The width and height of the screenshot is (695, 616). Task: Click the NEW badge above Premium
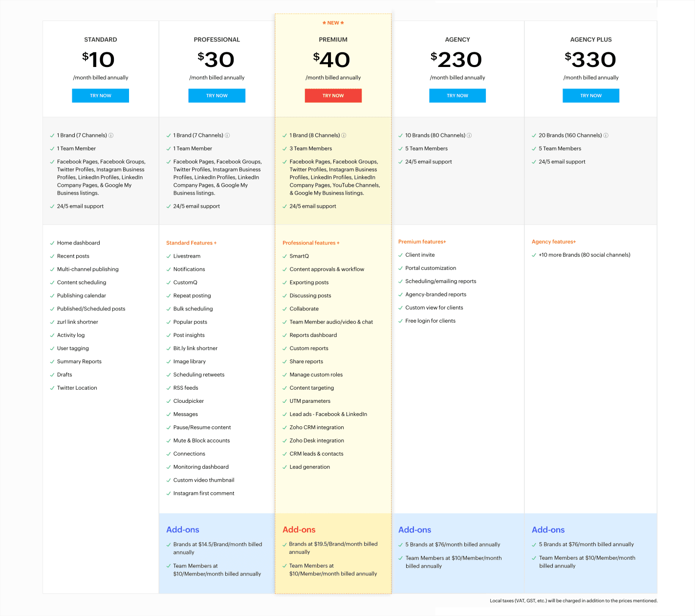[x=333, y=22]
